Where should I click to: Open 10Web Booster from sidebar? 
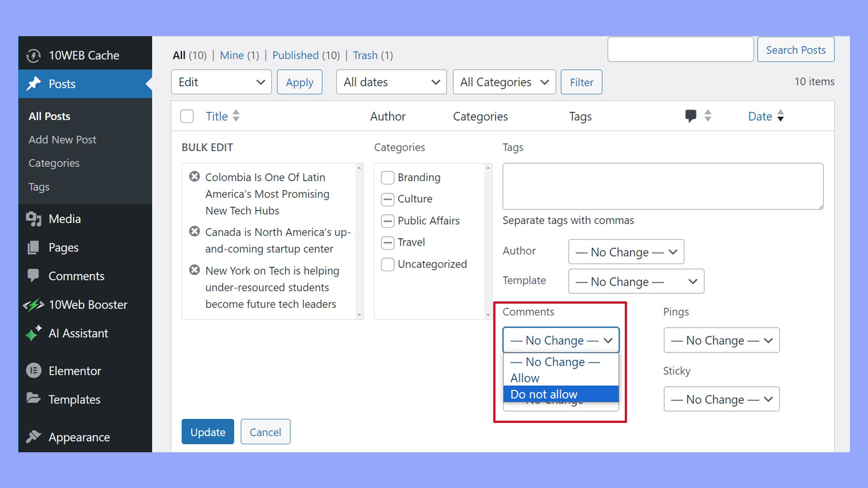(x=88, y=305)
